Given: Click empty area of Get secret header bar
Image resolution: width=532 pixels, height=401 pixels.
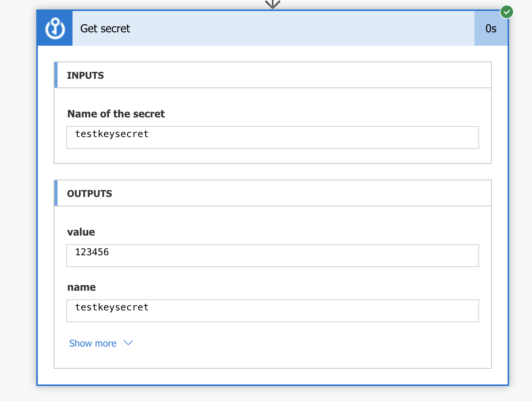Looking at the screenshot, I should pyautogui.click(x=299, y=28).
